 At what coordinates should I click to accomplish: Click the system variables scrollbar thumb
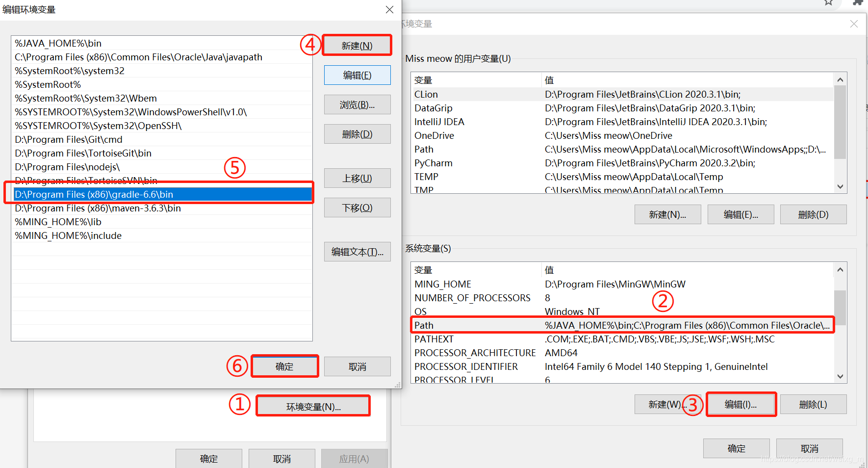[x=840, y=308]
